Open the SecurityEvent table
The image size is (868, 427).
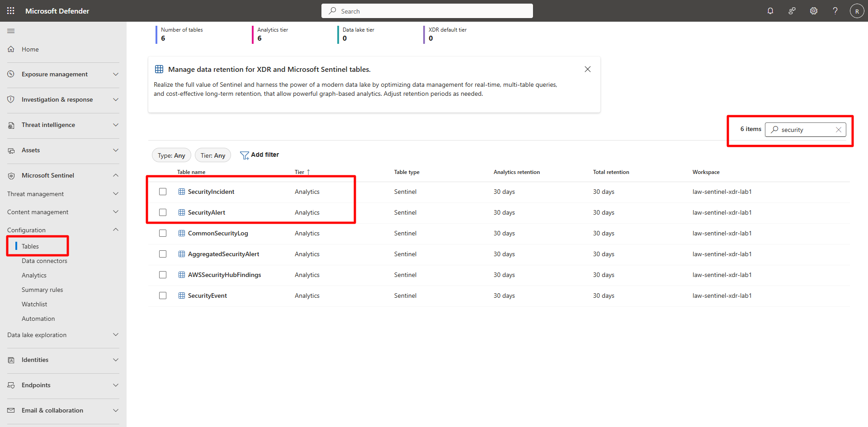tap(208, 296)
